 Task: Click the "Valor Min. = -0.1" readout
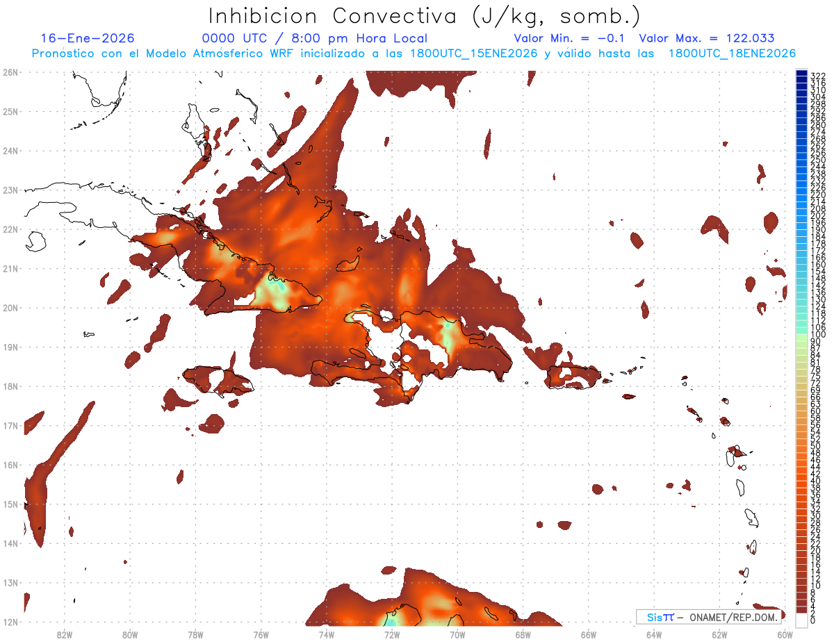[x=569, y=38]
